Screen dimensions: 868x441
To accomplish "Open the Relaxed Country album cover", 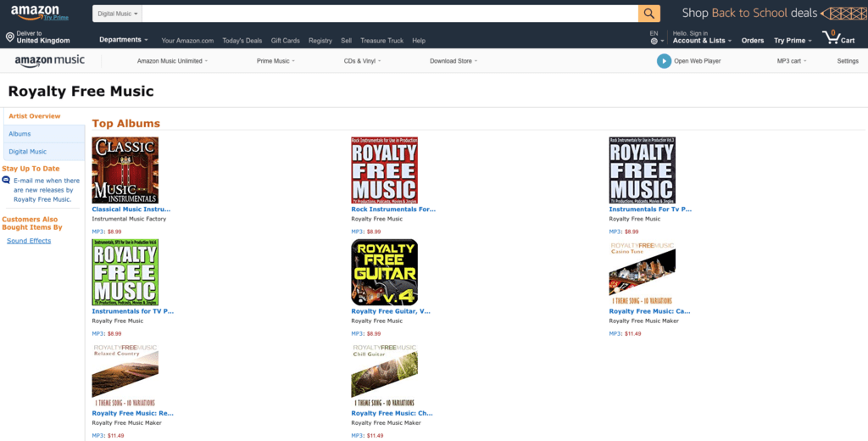I will [125, 375].
